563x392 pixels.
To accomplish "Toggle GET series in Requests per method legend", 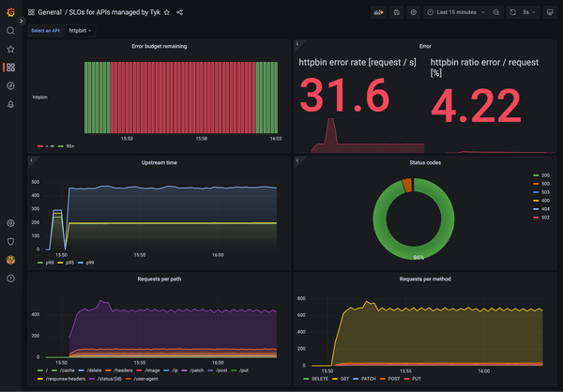I will (342, 379).
